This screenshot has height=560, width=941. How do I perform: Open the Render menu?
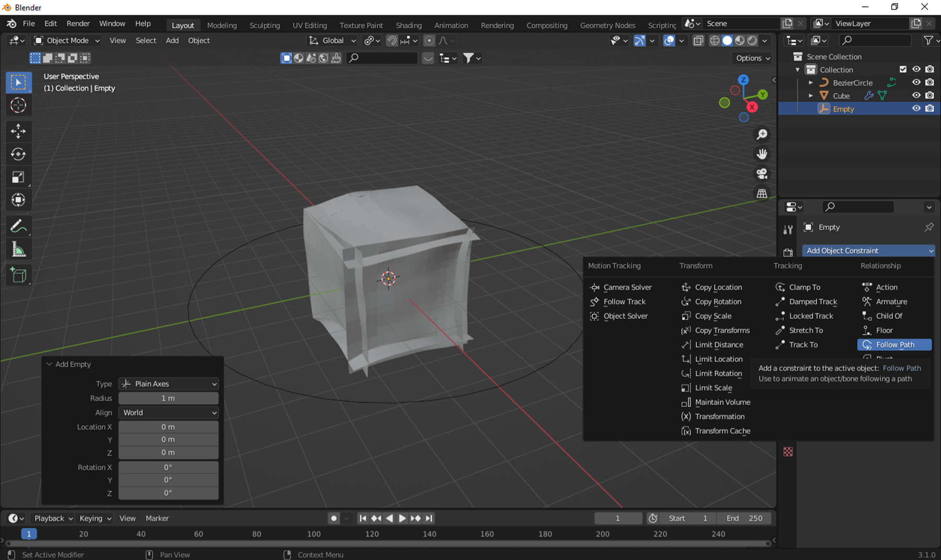(x=78, y=24)
